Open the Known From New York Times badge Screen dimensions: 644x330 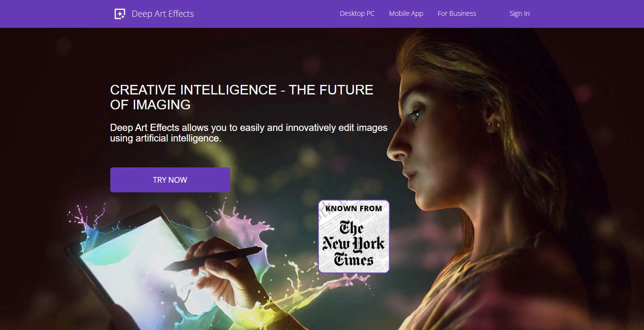[x=354, y=236]
